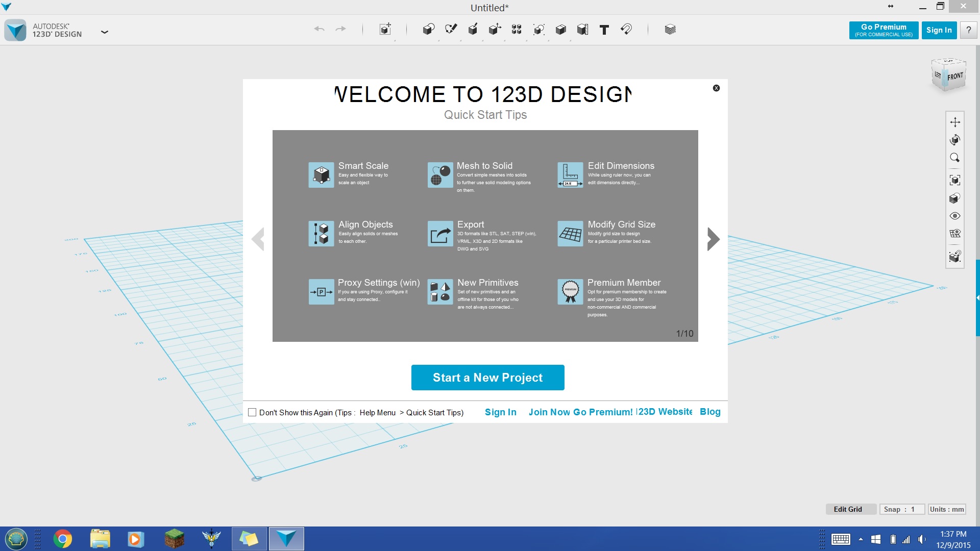Click the Smart Scale tip icon
The image size is (980, 551).
coord(321,175)
